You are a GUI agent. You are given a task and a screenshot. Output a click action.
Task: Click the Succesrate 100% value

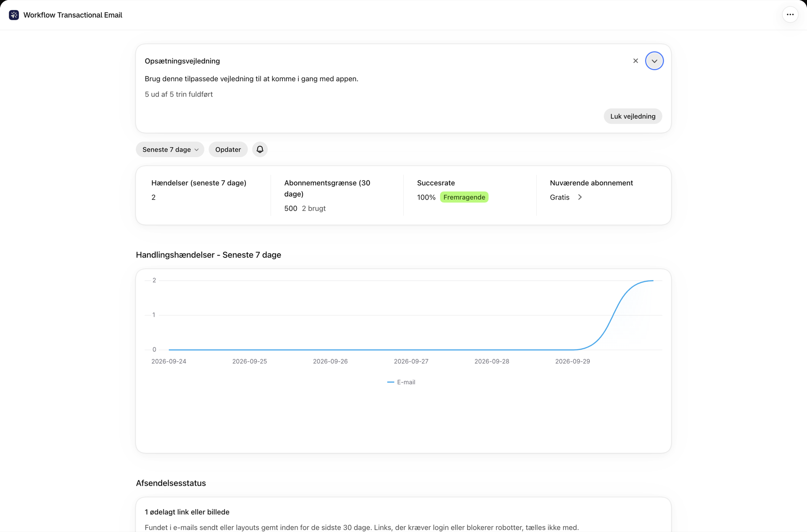(x=426, y=197)
